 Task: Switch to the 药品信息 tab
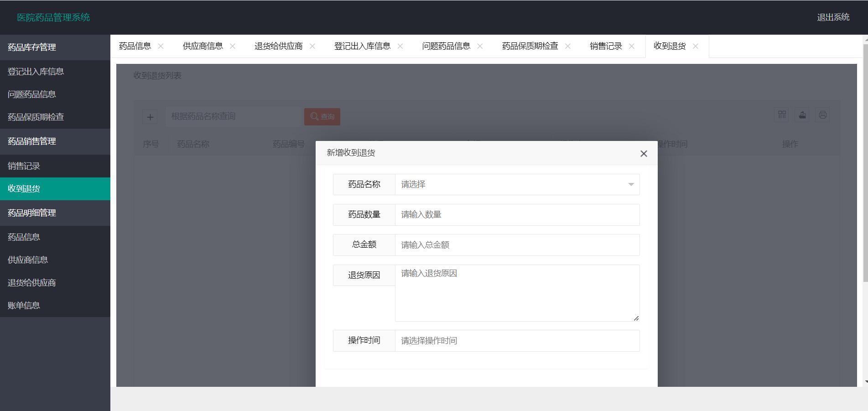coord(135,46)
